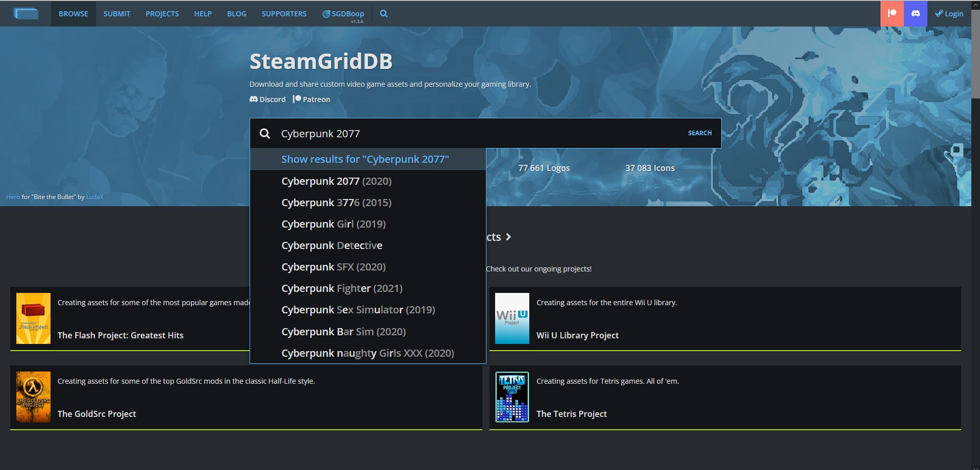This screenshot has height=470, width=980.
Task: Click the 37 083 Icons stat
Action: click(x=650, y=168)
